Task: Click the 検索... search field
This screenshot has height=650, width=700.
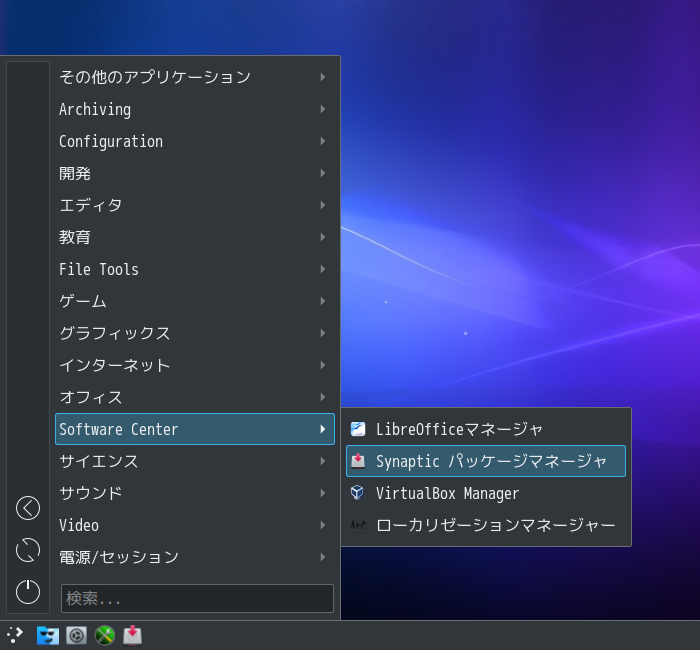Action: click(197, 598)
